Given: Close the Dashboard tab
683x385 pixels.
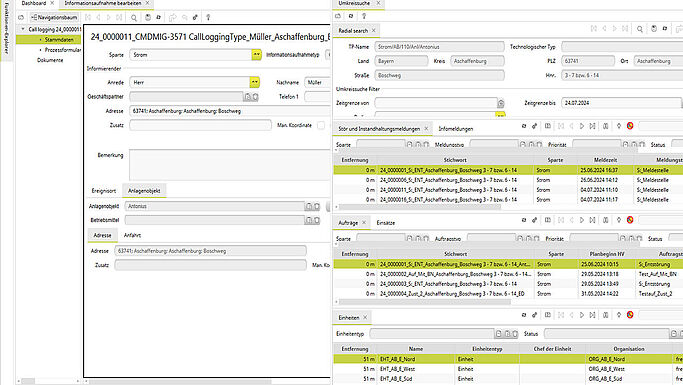Looking at the screenshot, I should 52,3.
